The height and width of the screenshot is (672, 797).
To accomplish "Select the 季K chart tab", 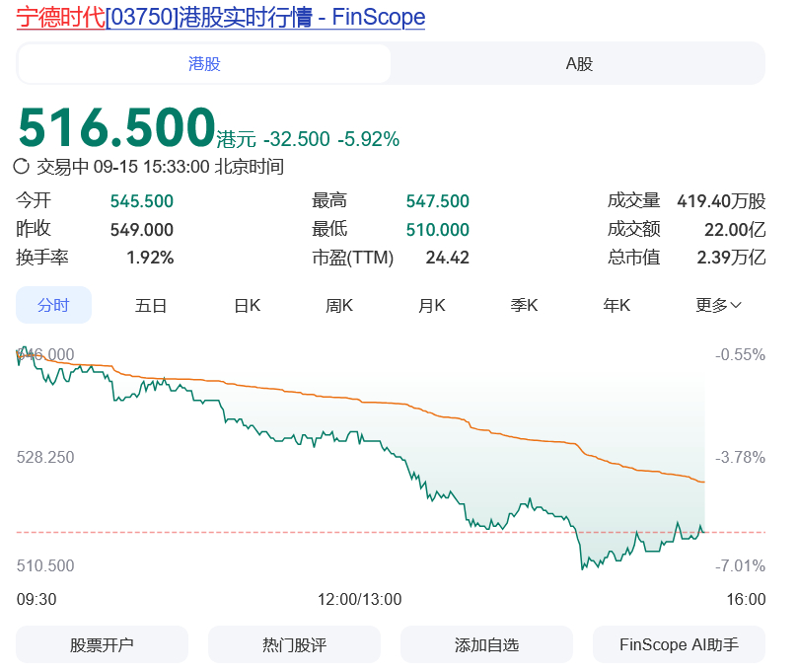I will [524, 305].
